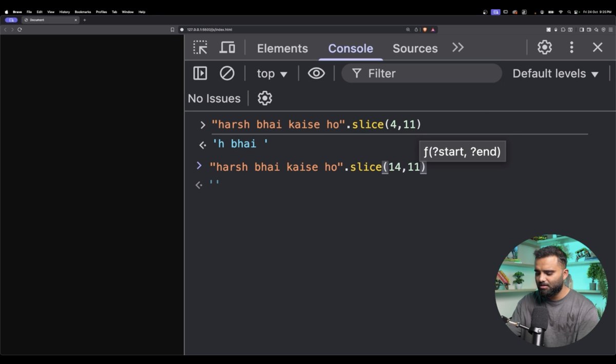This screenshot has height=364, width=616.
Task: Open the Brave VPN shield icon
Action: pyautogui.click(x=603, y=30)
